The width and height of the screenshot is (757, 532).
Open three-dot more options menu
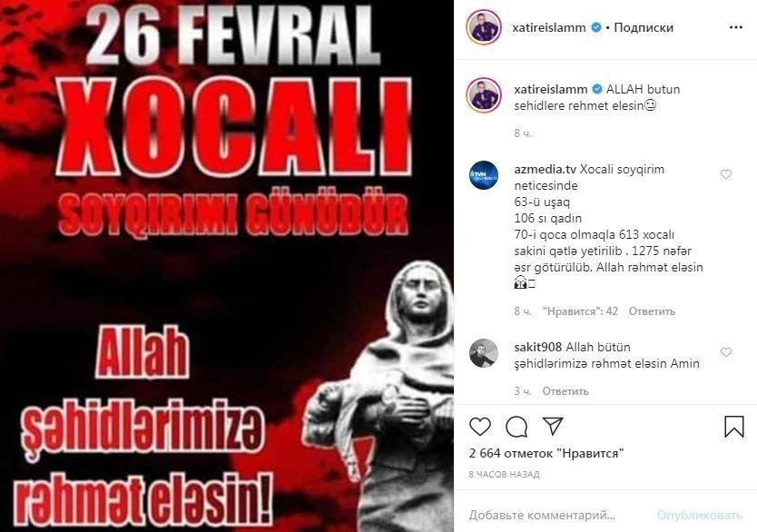[x=736, y=27]
